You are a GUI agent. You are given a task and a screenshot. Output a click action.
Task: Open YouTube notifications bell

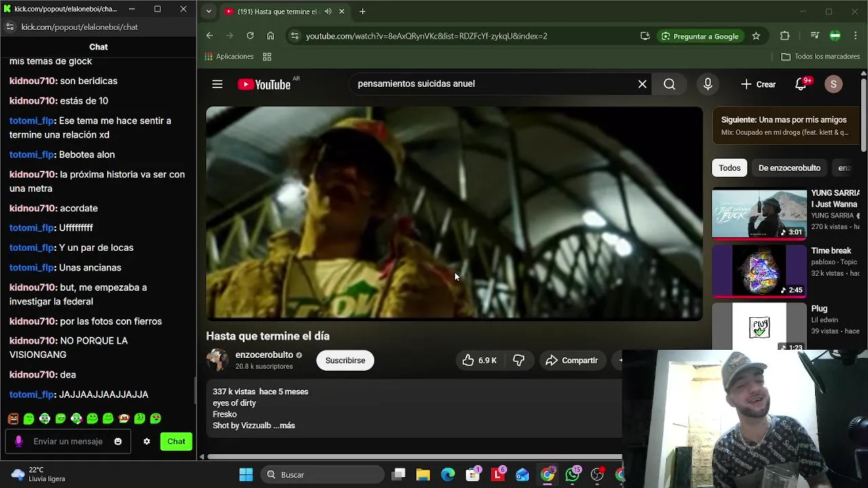tap(801, 84)
